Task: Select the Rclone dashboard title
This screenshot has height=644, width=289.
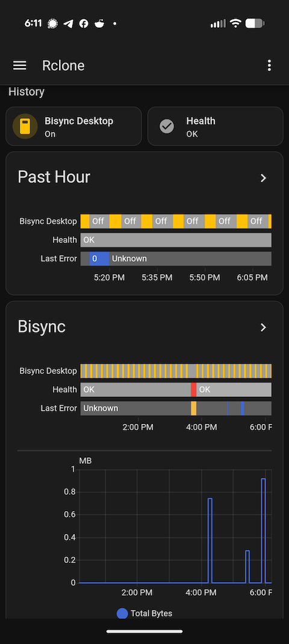Action: 63,66
